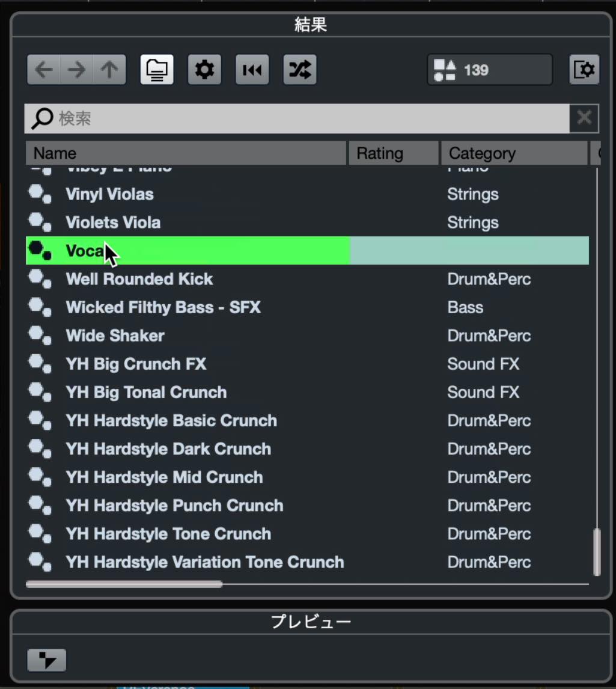Click the highlighted Vocal preset row

coord(307,251)
